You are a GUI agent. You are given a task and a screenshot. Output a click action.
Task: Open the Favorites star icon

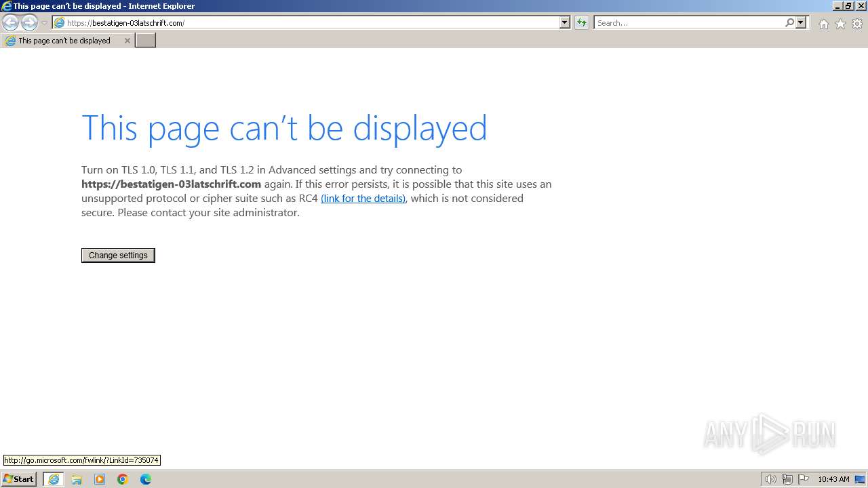coord(840,24)
